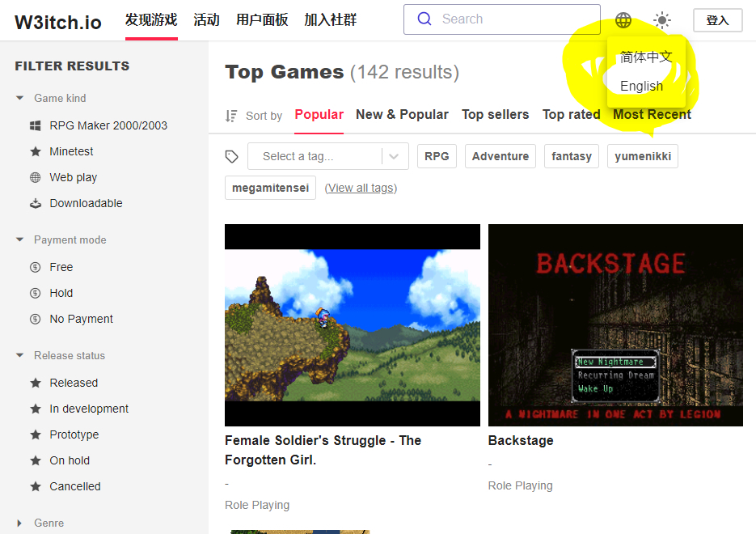Click the download icon beside Downloadable
Image resolution: width=756 pixels, height=534 pixels.
click(35, 203)
